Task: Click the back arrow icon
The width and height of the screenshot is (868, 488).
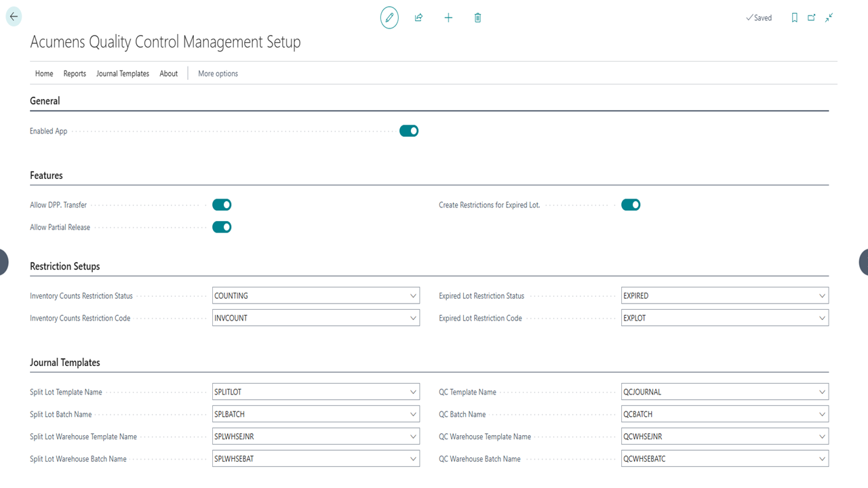Action: click(14, 17)
